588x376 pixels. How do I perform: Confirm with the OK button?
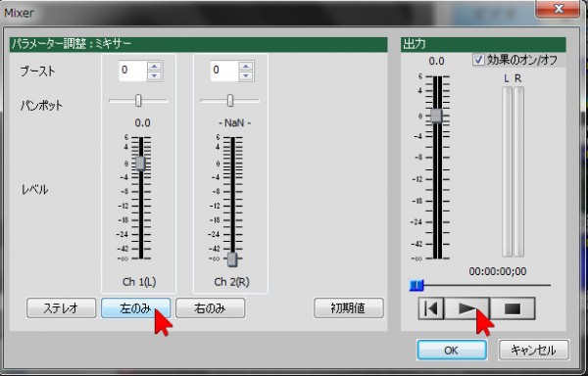coord(452,351)
